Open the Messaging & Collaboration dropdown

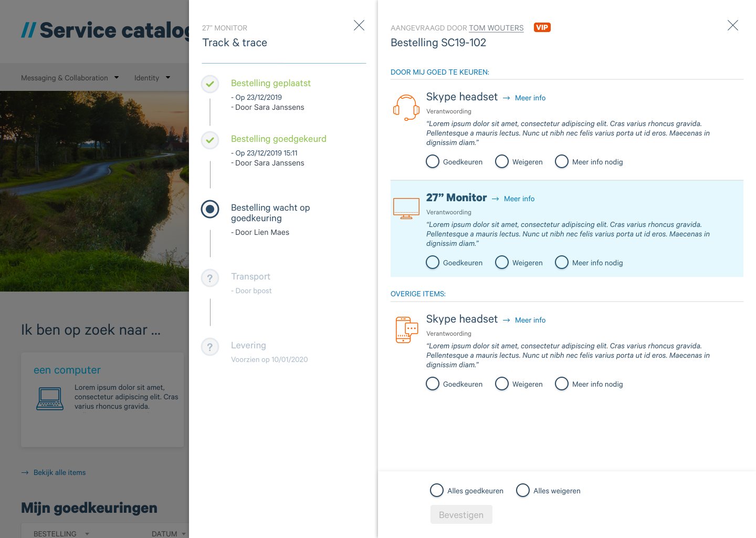(x=70, y=78)
